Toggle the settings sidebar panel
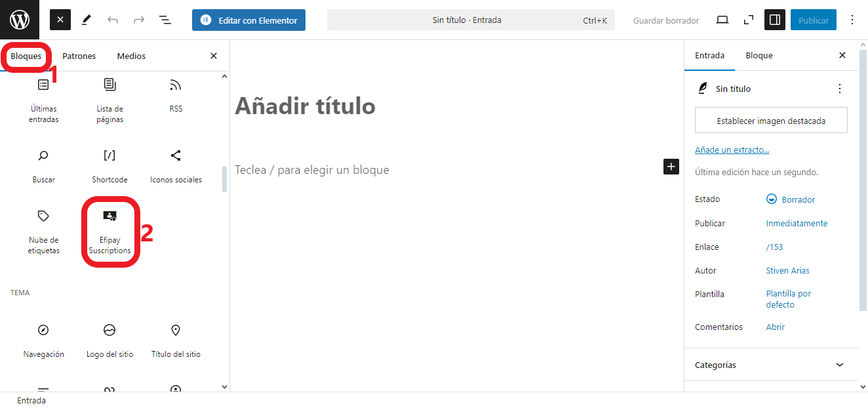The image size is (868, 408). coord(774,20)
